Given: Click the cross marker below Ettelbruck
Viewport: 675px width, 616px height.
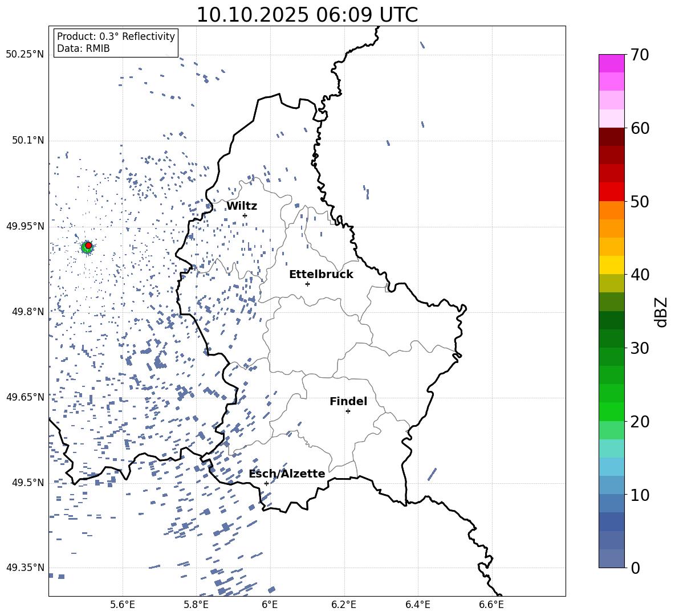Looking at the screenshot, I should (x=307, y=284).
